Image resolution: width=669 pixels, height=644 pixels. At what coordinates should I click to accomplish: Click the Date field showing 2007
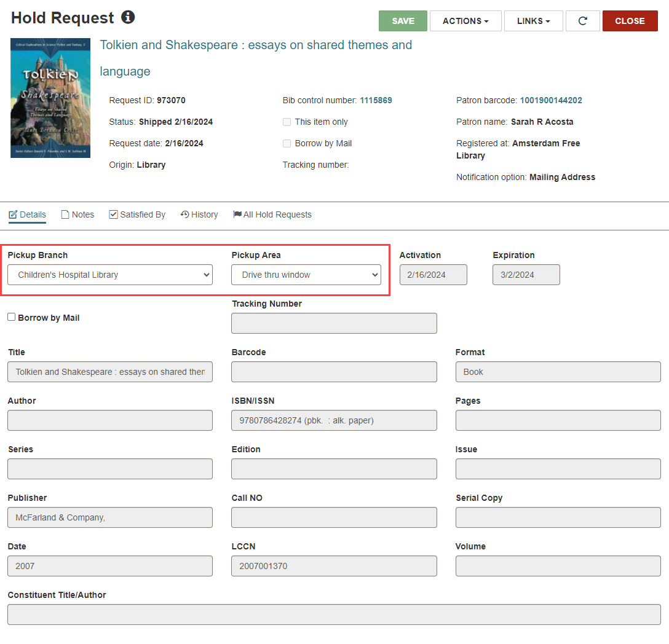click(x=110, y=566)
